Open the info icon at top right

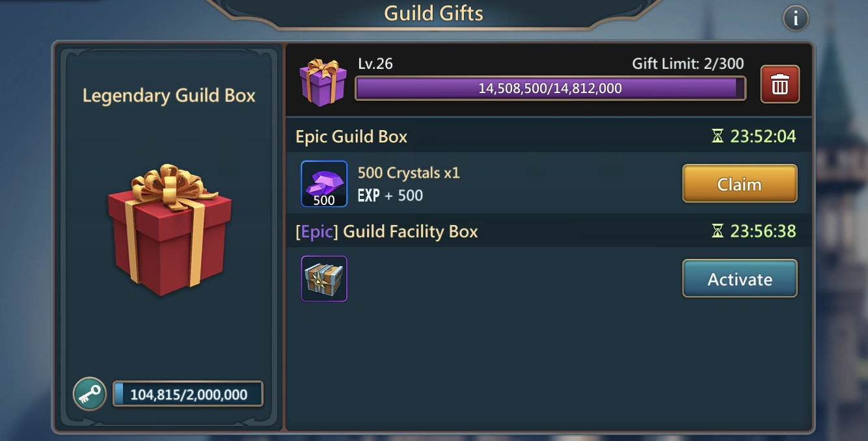pyautogui.click(x=795, y=18)
